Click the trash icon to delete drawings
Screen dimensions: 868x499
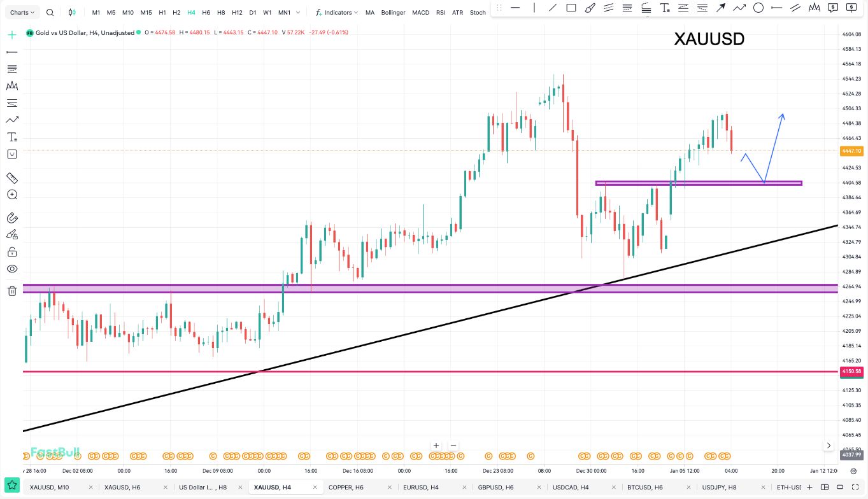click(11, 291)
